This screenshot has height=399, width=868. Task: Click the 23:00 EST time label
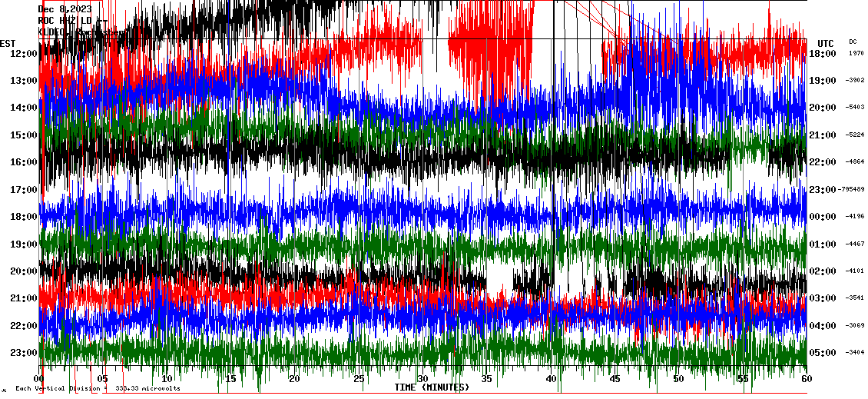(x=23, y=353)
